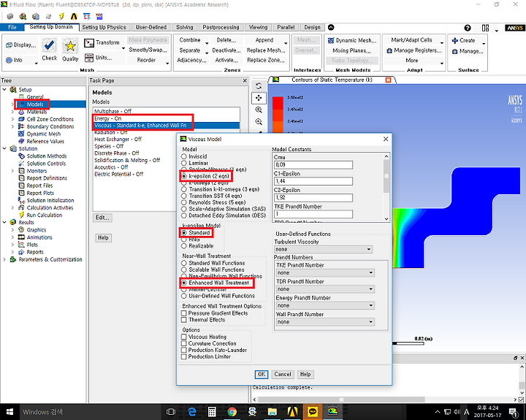Viewport: 526px width, 420px height.
Task: Open Run Calculation in the tree
Action: [x=45, y=215]
